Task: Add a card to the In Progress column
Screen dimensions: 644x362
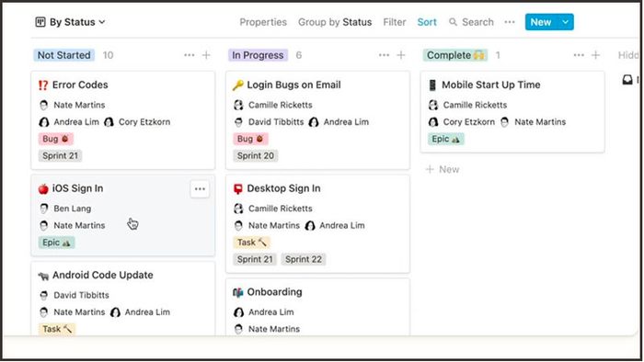Action: point(401,55)
